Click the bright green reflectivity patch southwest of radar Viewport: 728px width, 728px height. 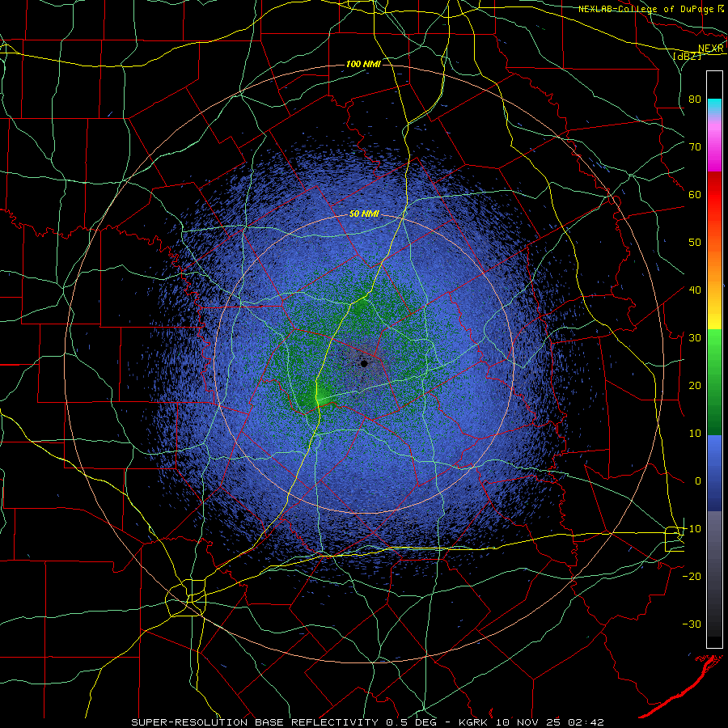(x=320, y=396)
